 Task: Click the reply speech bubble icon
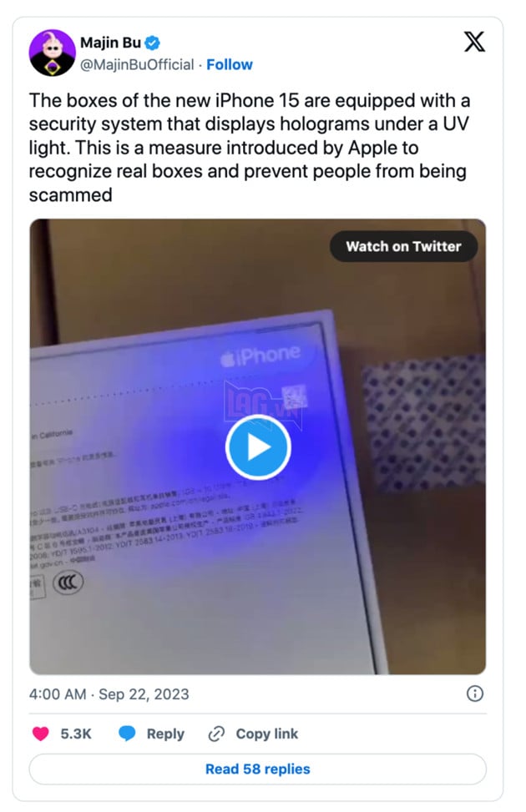127,734
